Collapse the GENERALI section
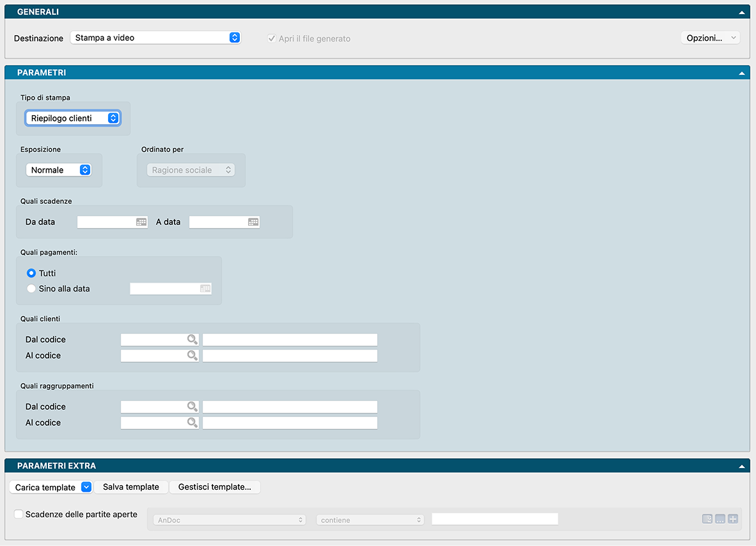Viewport: 756px width, 546px height. (x=741, y=12)
